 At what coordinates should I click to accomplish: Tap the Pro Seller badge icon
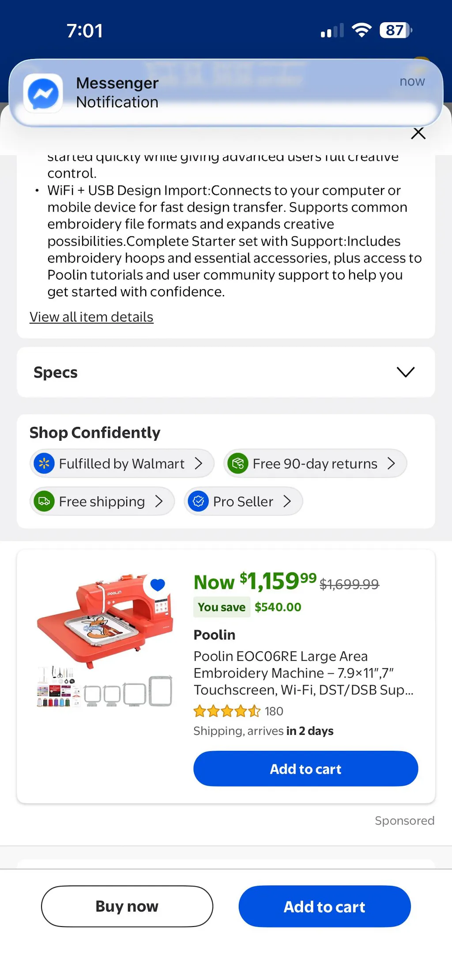click(199, 501)
